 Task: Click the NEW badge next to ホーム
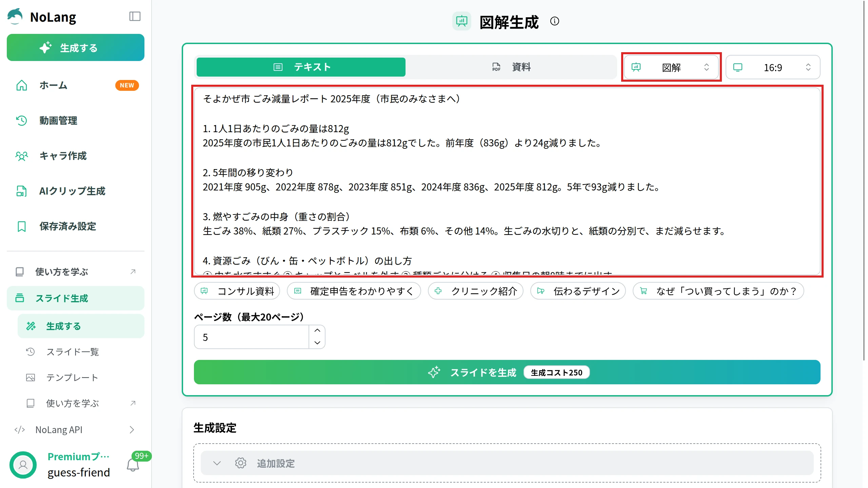pos(127,85)
